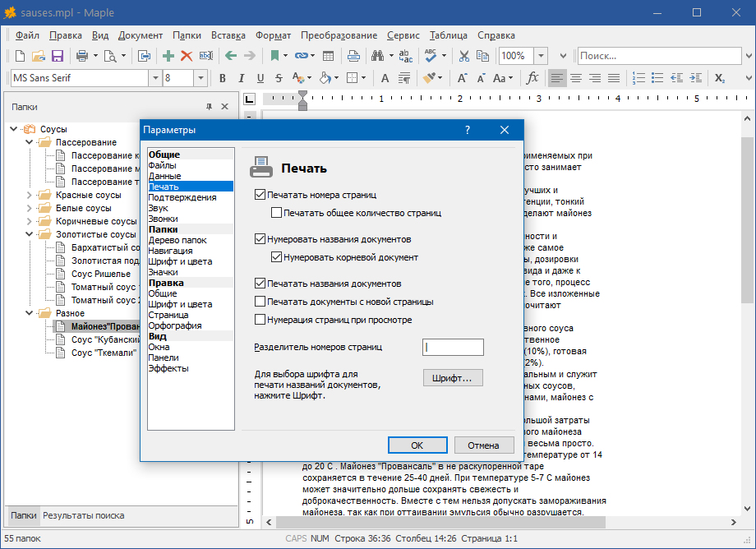
Task: Click the 'Шрифт...' button
Action: [x=453, y=378]
